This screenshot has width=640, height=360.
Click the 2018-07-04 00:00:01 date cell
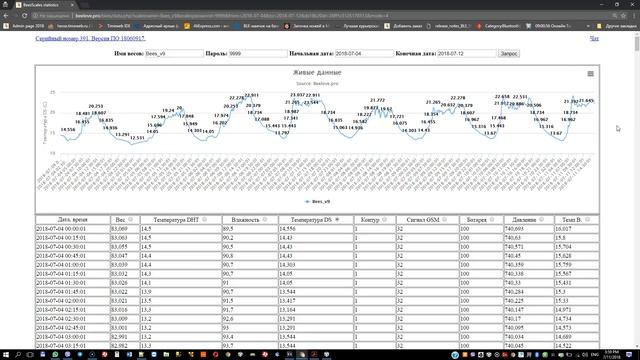[73, 229]
